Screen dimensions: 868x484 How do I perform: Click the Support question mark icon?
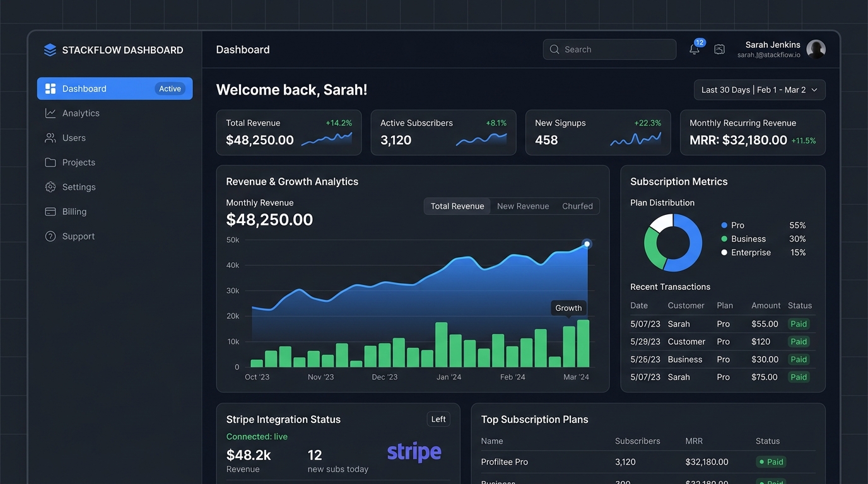coord(50,236)
